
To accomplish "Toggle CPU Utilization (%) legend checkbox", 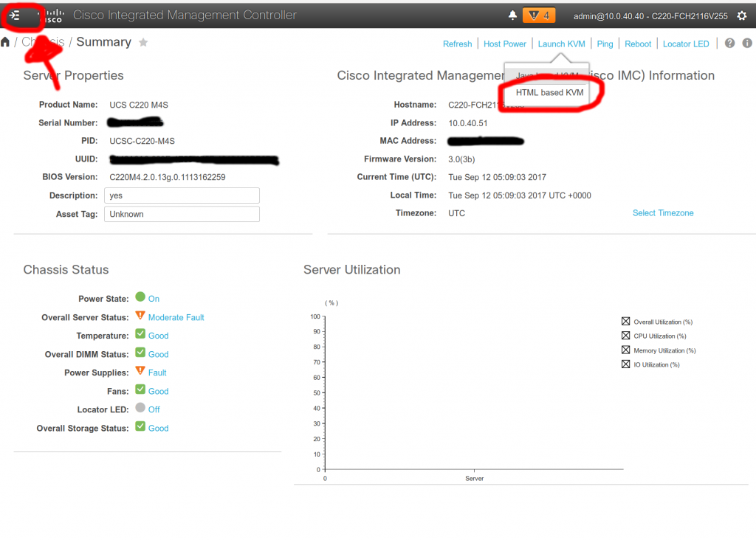I will pos(626,335).
